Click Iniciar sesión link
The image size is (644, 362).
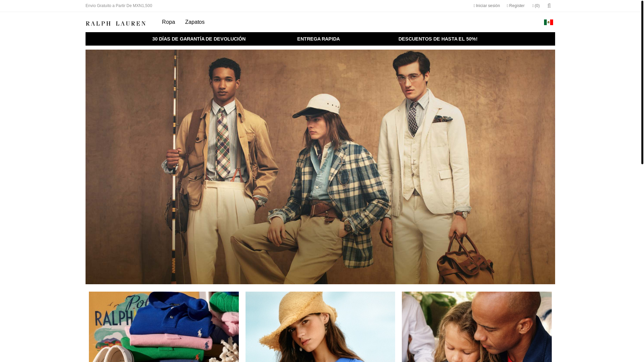[487, 6]
